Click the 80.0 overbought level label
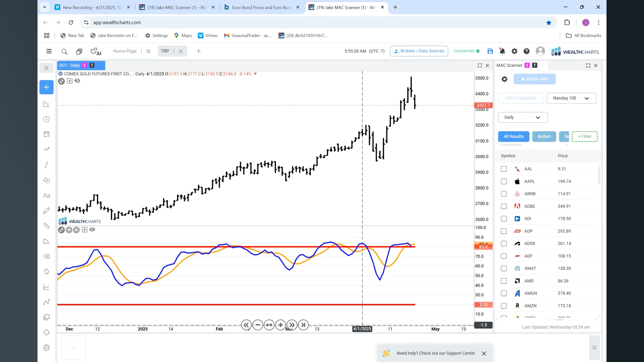The width and height of the screenshot is (644, 362). point(483,247)
